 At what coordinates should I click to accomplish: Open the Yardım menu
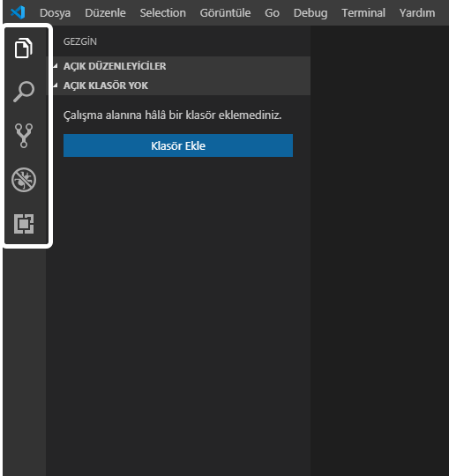point(416,12)
